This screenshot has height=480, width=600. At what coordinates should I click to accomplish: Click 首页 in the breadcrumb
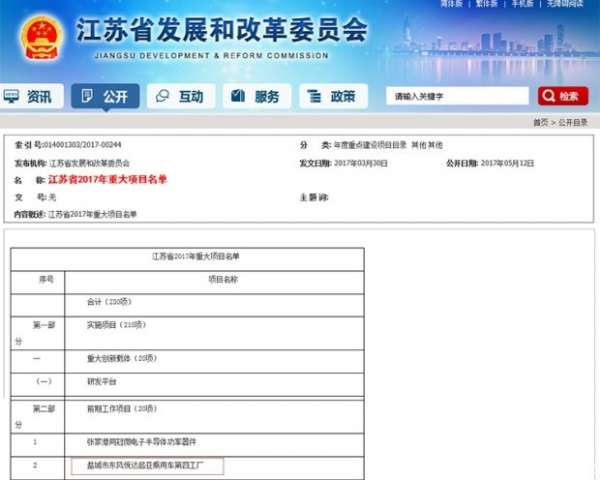[540, 122]
